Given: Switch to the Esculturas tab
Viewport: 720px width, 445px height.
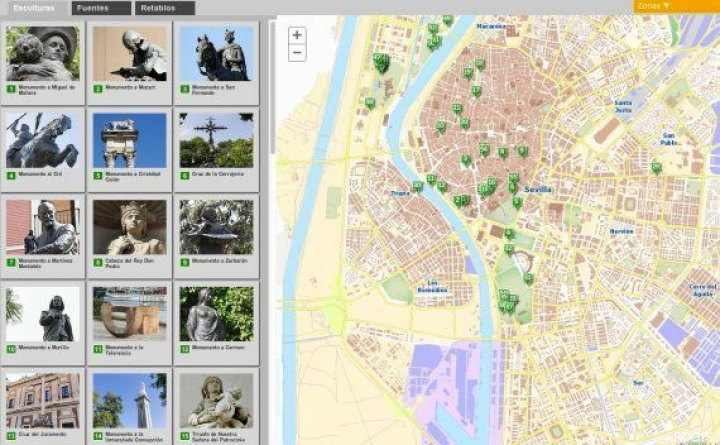Looking at the screenshot, I should tap(34, 8).
